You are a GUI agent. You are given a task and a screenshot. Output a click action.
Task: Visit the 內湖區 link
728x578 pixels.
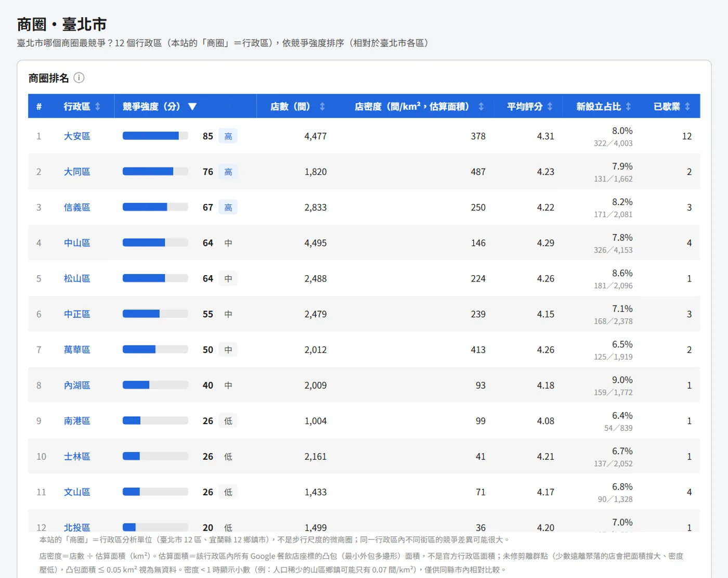[77, 386]
